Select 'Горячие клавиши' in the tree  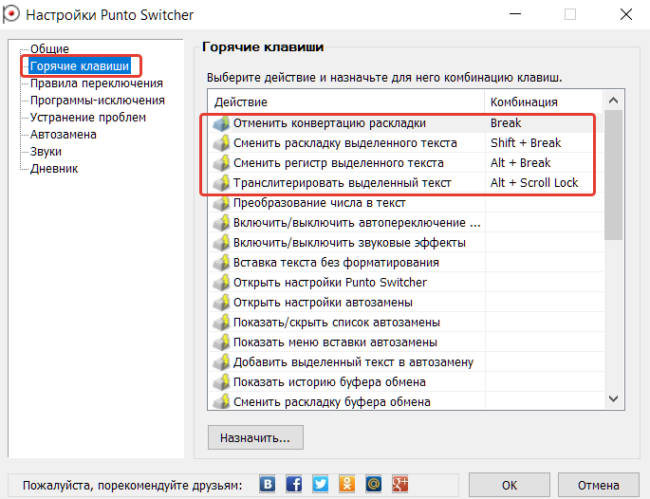tap(80, 66)
